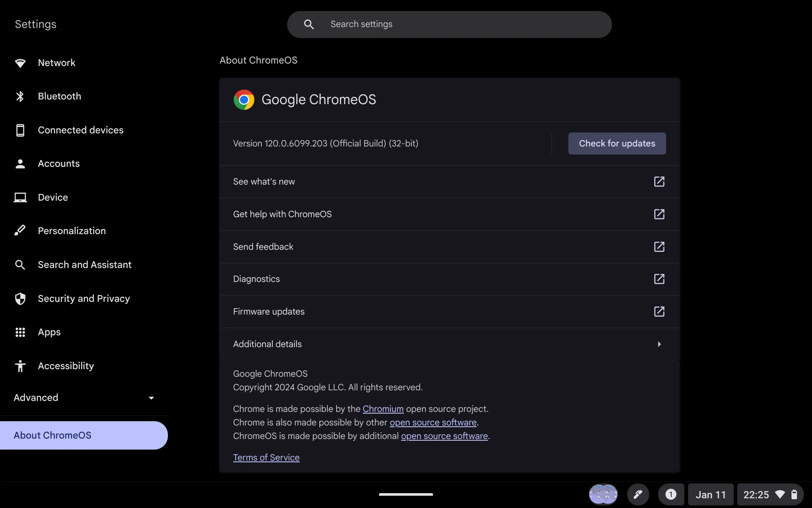Go to the Accounts settings section
This screenshot has width=812, height=508.
(58, 164)
